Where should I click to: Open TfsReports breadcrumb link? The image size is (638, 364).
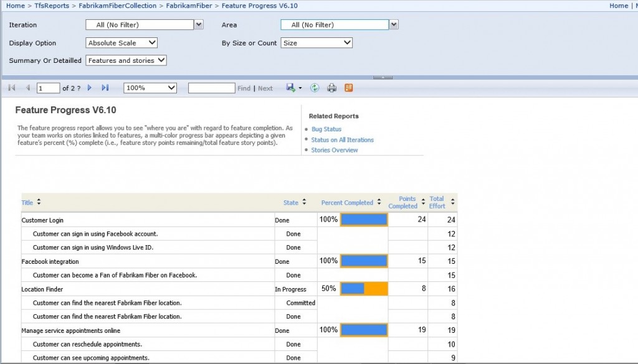(x=52, y=6)
